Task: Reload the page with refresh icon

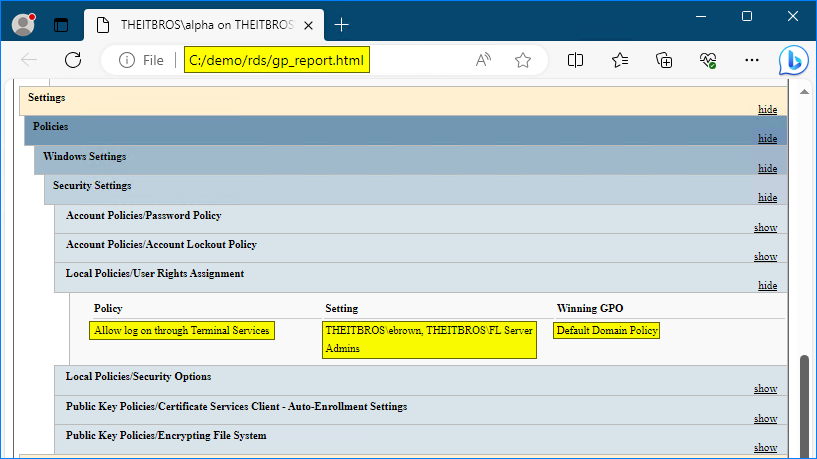Action: click(73, 60)
